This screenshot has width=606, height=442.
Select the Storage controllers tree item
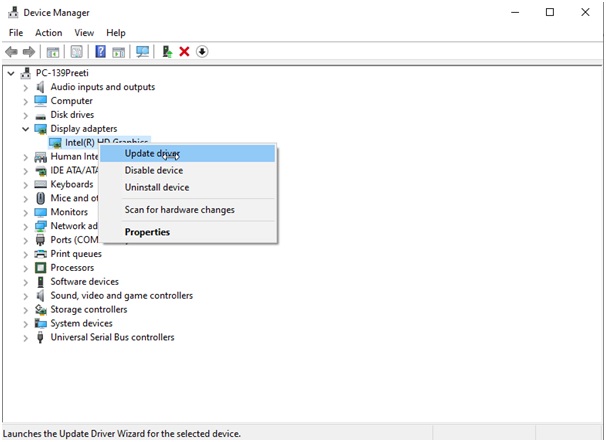pos(88,310)
